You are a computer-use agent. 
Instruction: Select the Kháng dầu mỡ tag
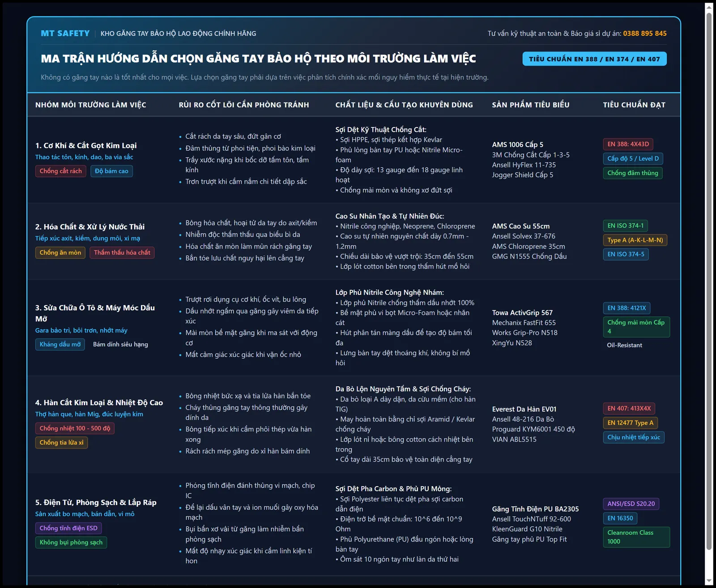(x=60, y=344)
